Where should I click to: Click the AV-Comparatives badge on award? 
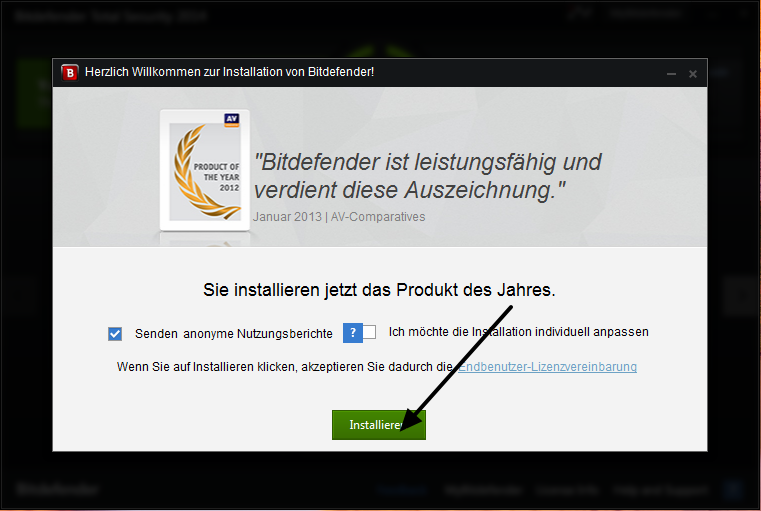coord(232,120)
